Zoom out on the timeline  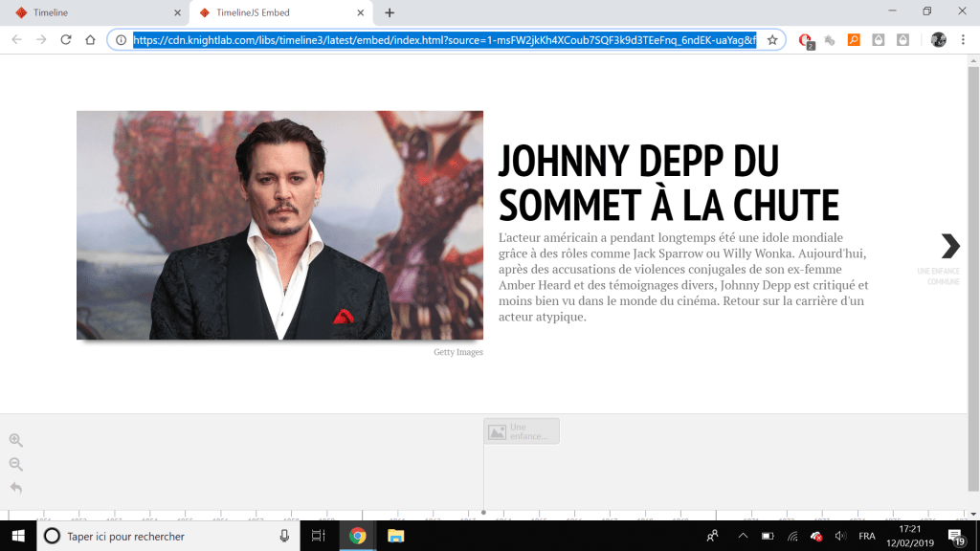click(x=15, y=464)
